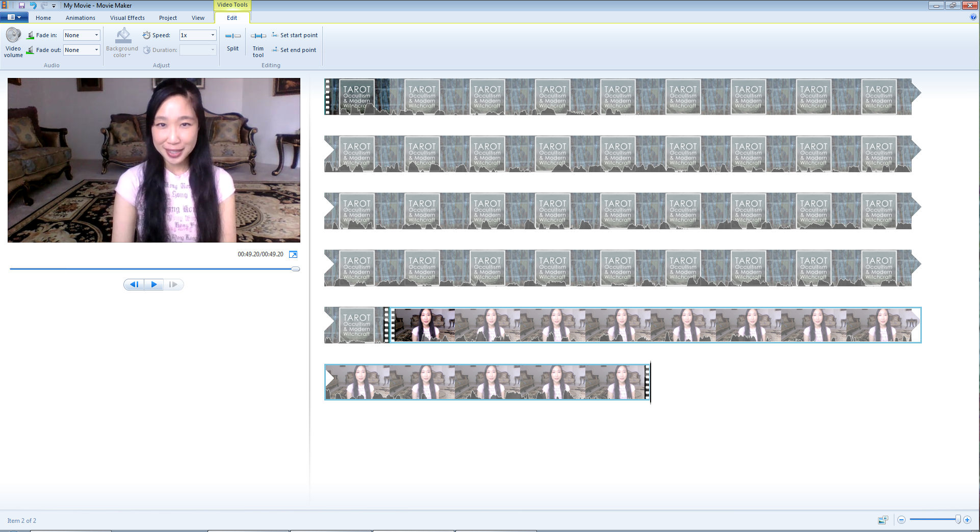Change thumbnail size view icon

pos(883,520)
